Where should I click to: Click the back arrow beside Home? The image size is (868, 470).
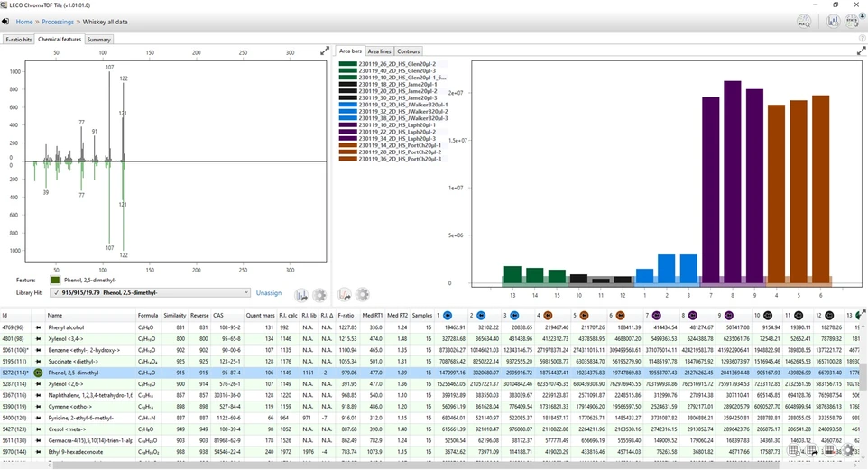point(5,22)
